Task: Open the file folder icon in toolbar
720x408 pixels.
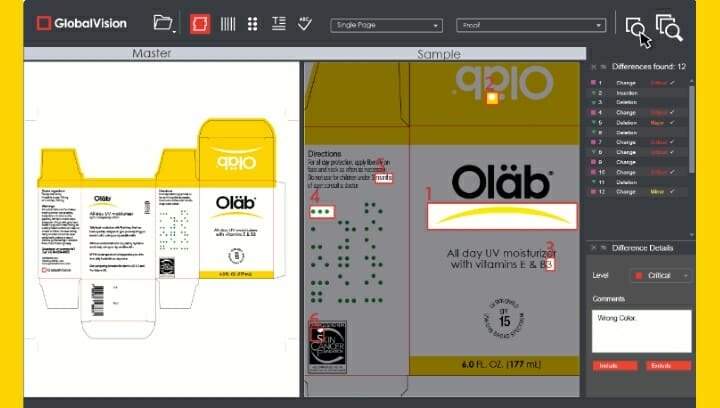Action: click(x=162, y=22)
